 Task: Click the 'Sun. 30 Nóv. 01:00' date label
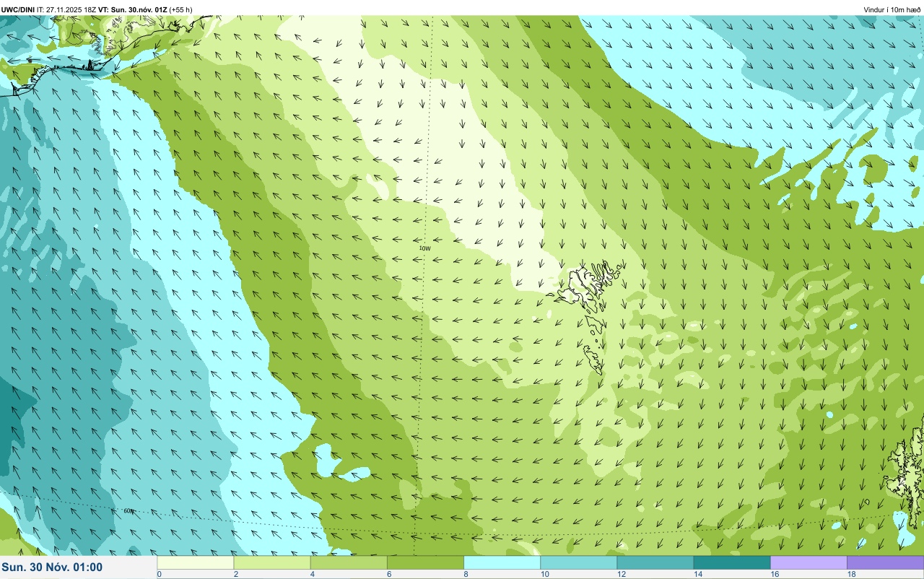[x=52, y=567]
